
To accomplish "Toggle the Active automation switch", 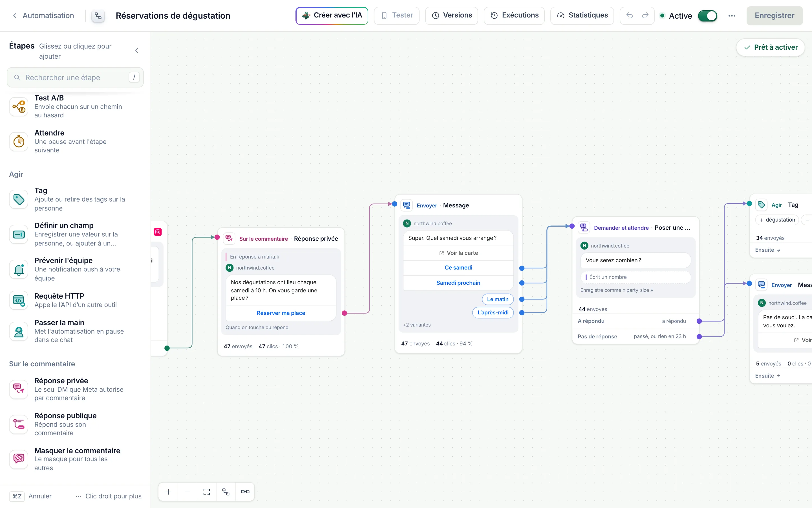I will (x=707, y=16).
